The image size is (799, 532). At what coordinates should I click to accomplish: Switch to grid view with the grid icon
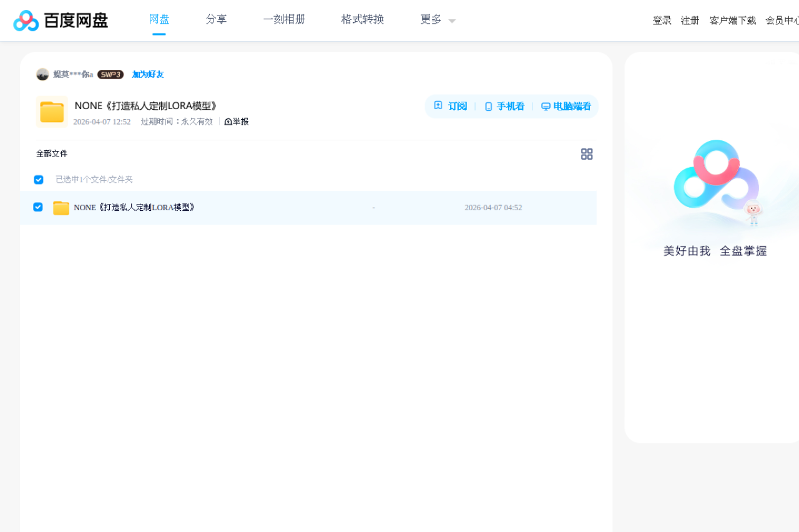(587, 153)
